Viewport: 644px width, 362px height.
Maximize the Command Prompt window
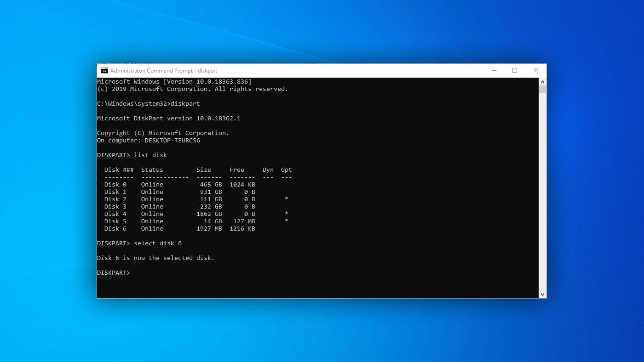point(515,71)
